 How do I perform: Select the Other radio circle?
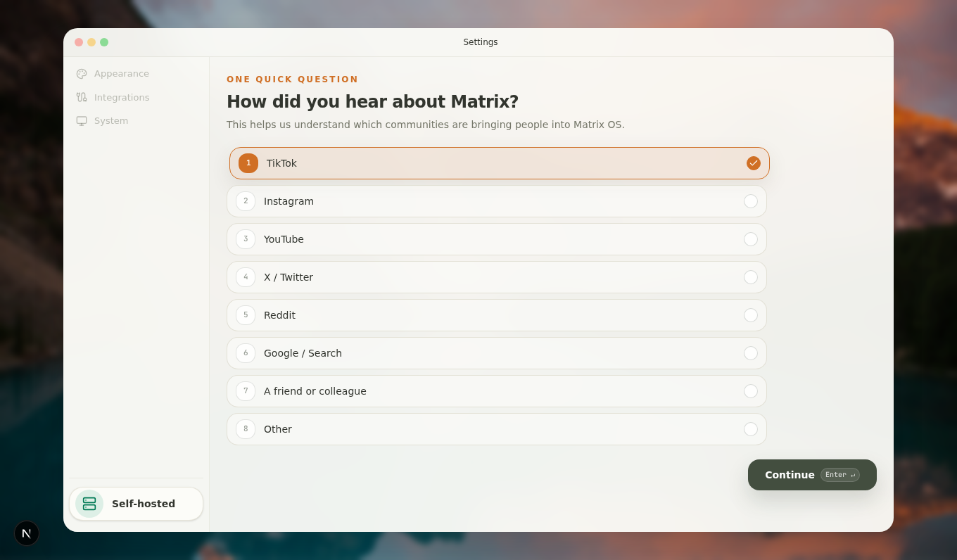pyautogui.click(x=751, y=429)
